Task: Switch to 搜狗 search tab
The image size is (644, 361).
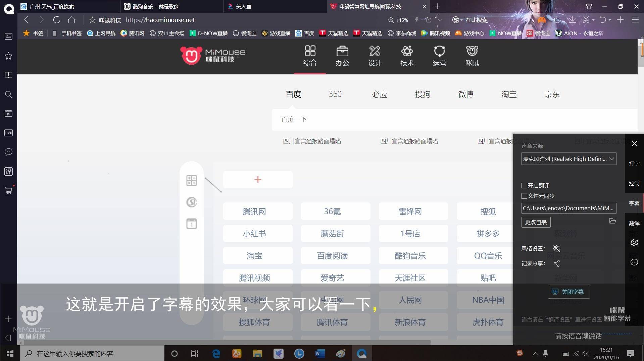Action: pyautogui.click(x=423, y=94)
